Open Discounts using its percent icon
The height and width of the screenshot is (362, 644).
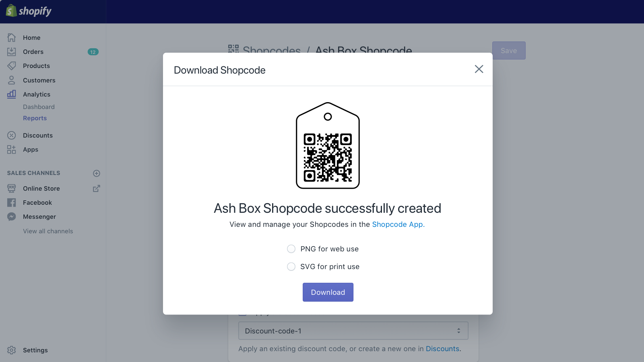pos(11,135)
